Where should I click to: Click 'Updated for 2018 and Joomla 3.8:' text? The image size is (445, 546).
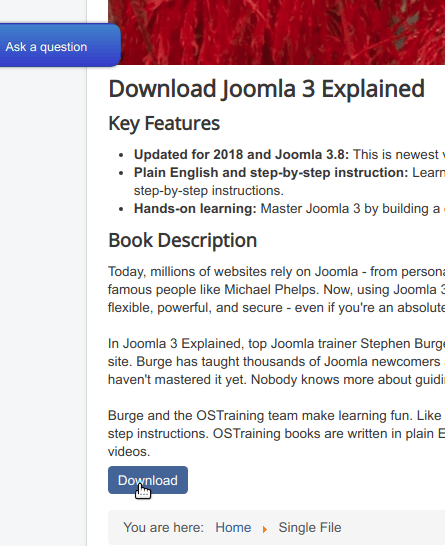(x=241, y=154)
